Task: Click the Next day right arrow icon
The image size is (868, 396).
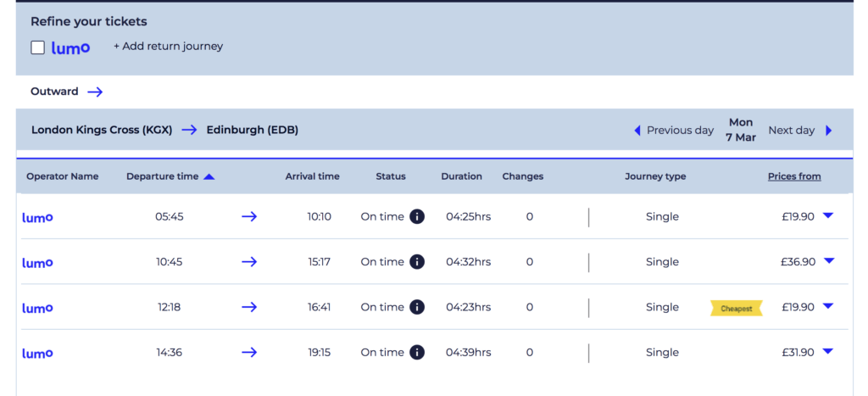Action: [829, 131]
